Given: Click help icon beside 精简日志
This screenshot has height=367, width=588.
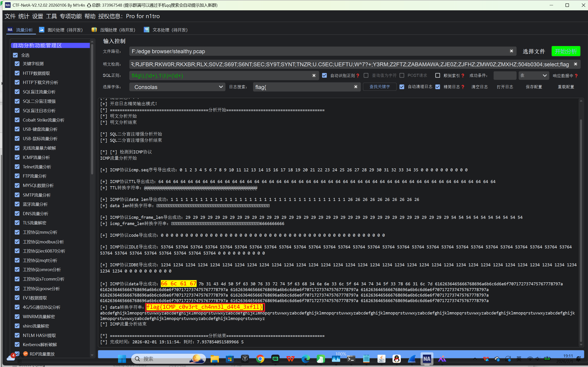Looking at the screenshot, I should (463, 87).
